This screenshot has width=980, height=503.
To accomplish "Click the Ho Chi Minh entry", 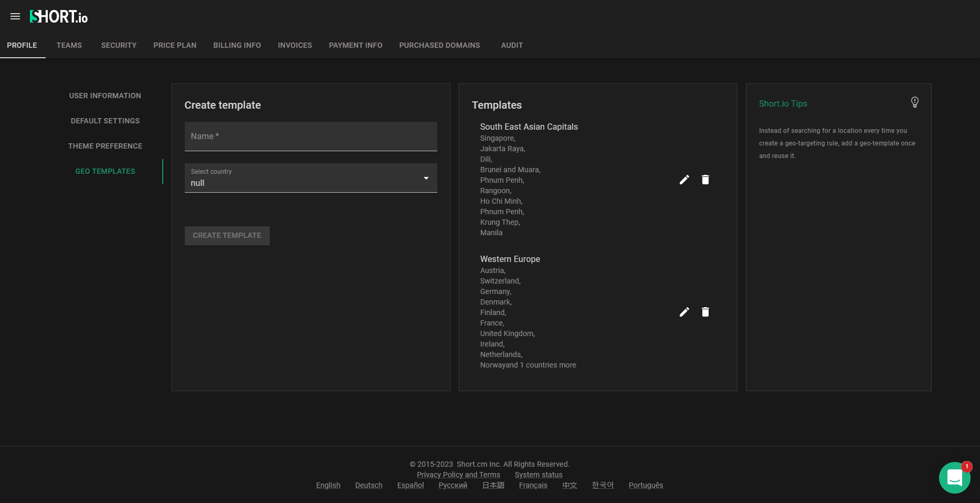I will 501,201.
